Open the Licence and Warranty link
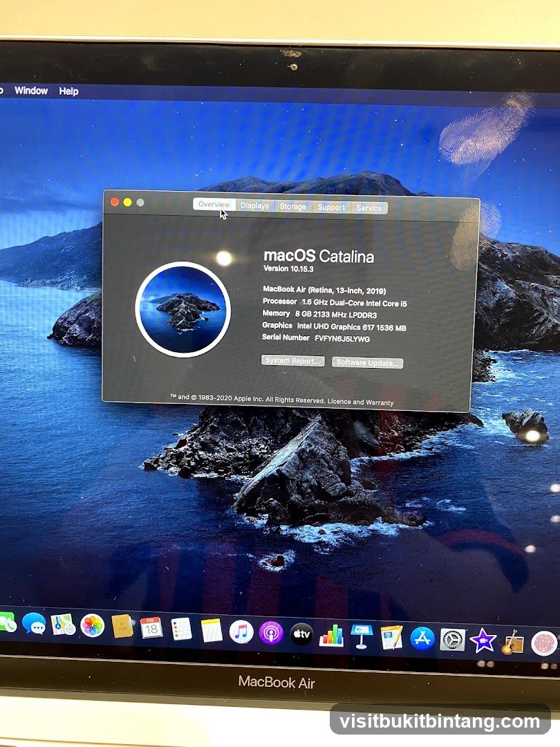This screenshot has height=747, width=560. 360,402
